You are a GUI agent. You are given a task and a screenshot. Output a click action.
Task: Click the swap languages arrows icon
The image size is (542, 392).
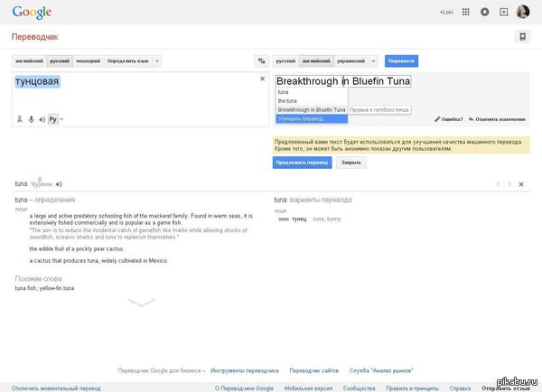tap(261, 61)
